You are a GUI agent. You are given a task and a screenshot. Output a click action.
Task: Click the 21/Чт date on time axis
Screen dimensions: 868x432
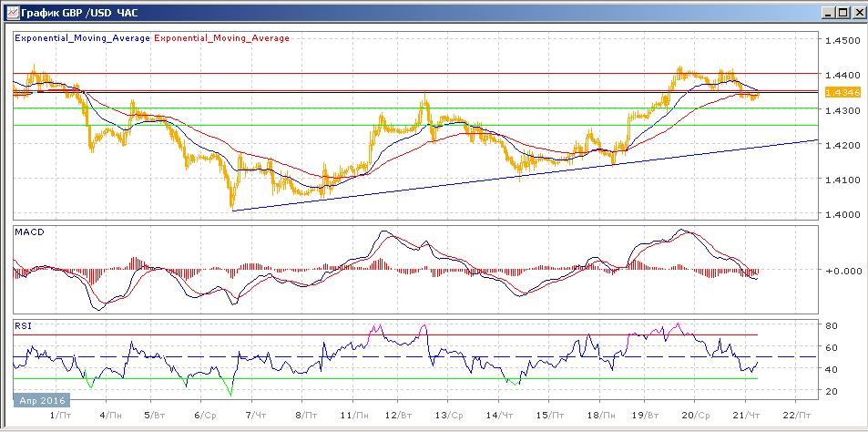coord(746,415)
